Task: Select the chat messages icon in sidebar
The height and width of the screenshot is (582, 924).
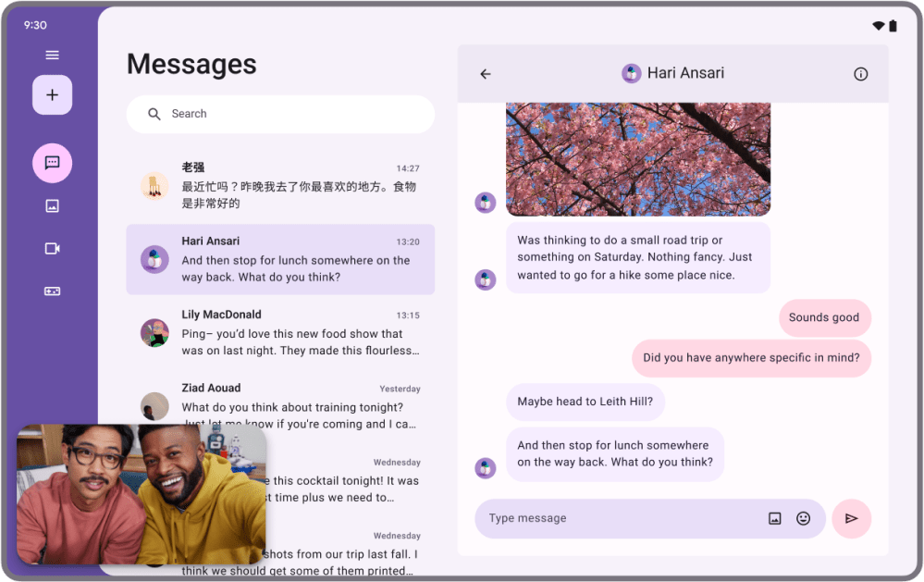Action: [52, 163]
